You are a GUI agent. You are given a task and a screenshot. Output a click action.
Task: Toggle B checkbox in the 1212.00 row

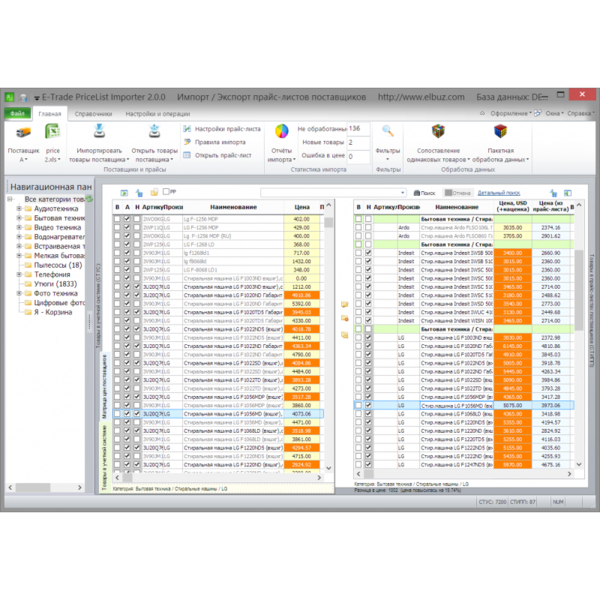(x=117, y=287)
